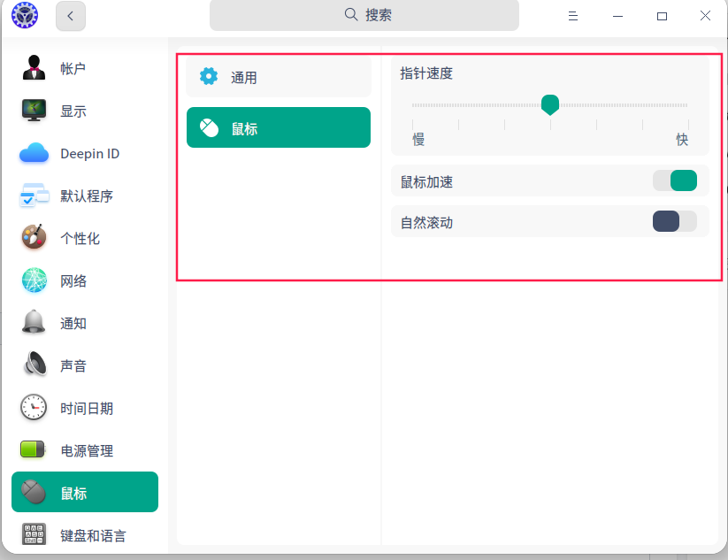The image size is (728, 560).
Task: Select 鼠标 in the left sidebar
Action: (85, 492)
